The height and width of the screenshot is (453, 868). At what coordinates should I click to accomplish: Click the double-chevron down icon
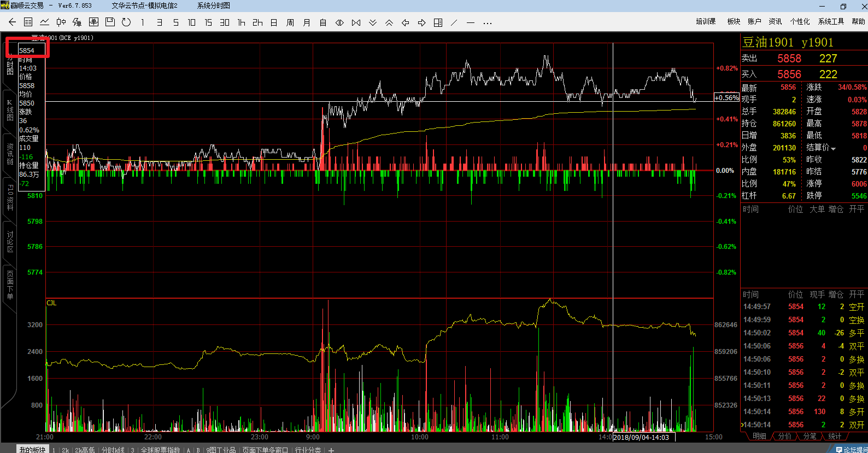[x=373, y=22]
